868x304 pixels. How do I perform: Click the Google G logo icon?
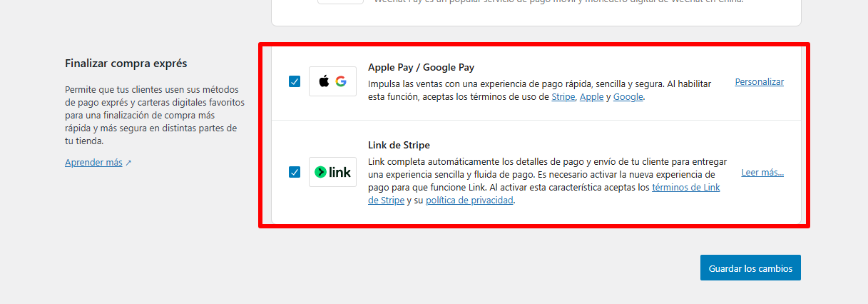(x=341, y=81)
